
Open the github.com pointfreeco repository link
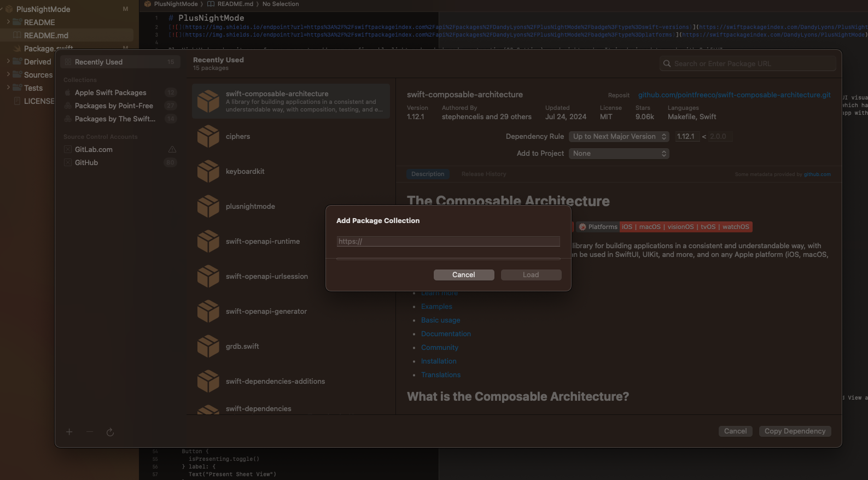[x=734, y=95]
